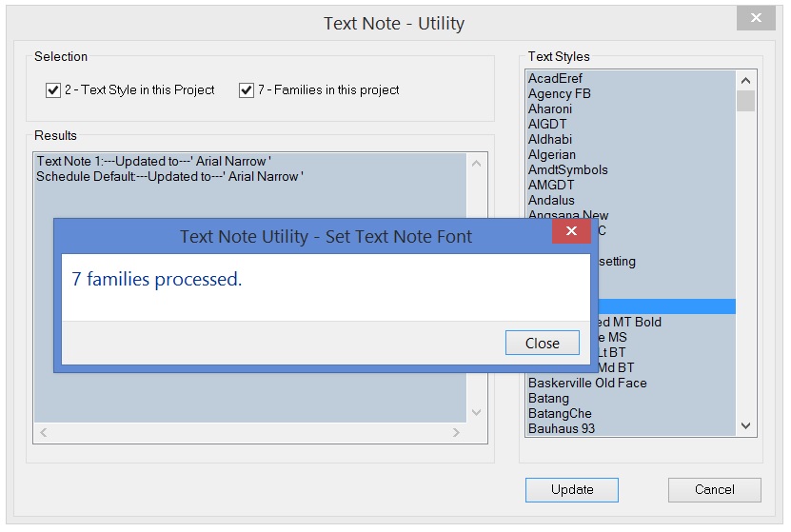Click the Cancel button

714,490
